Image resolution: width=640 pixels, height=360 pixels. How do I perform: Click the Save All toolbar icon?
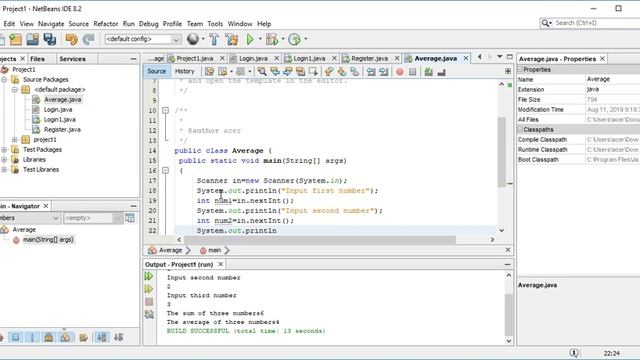50,39
